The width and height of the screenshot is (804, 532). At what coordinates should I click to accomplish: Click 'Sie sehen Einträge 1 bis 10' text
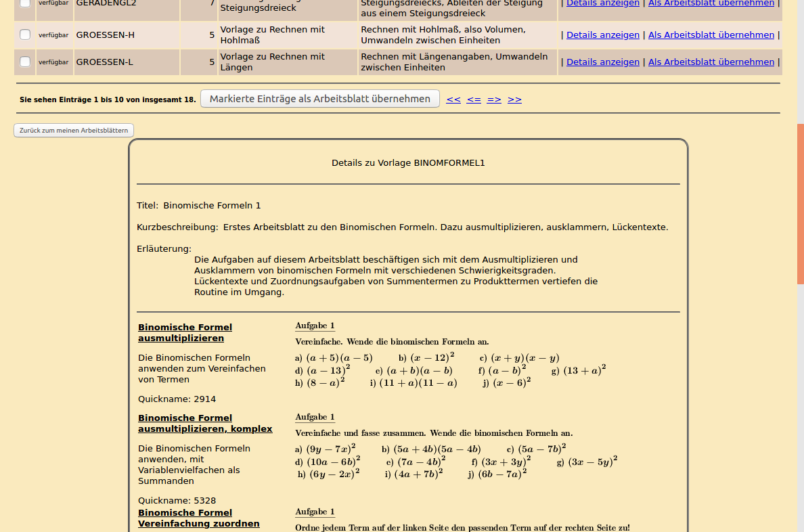(108, 99)
